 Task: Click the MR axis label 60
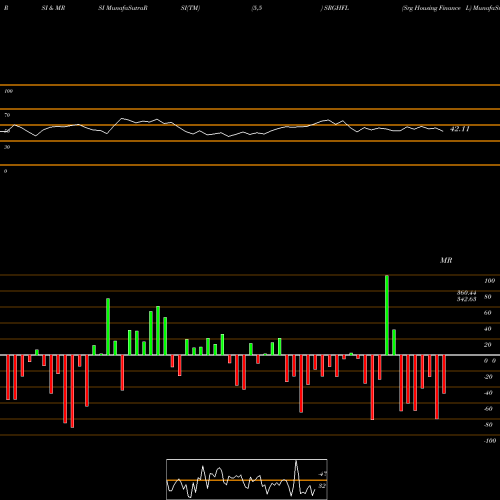pyautogui.click(x=487, y=313)
